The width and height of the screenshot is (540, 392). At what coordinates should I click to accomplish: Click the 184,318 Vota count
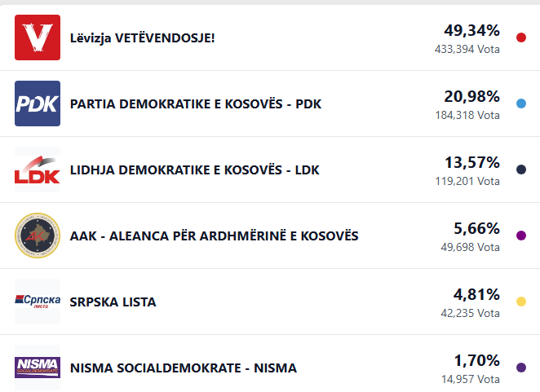467,115
